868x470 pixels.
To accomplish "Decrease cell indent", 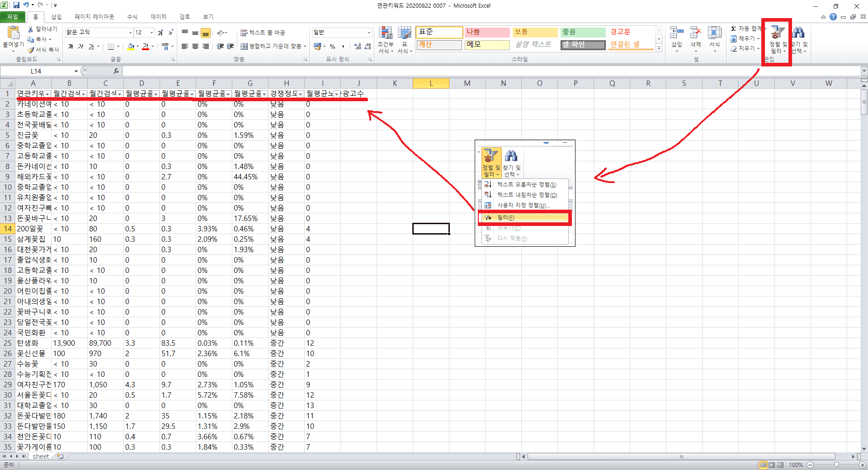I will (220, 46).
